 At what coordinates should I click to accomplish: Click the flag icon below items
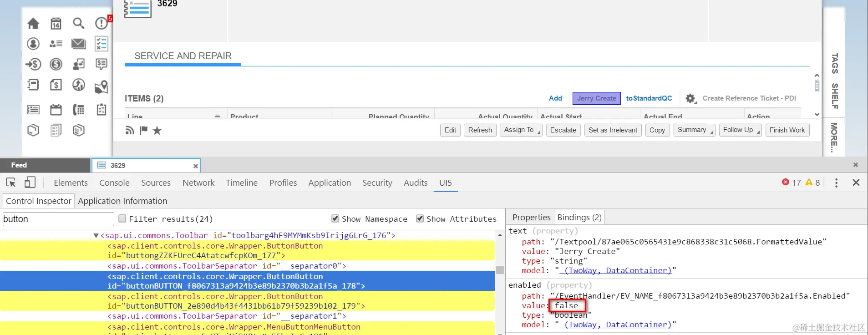pos(143,131)
